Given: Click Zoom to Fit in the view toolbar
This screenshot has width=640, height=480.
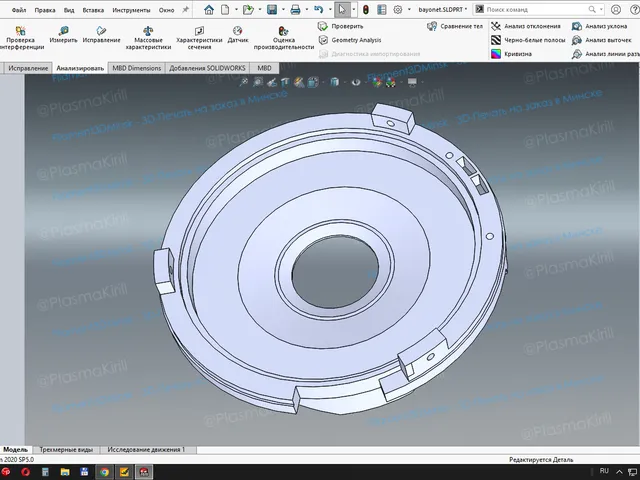Looking at the screenshot, I should (x=244, y=82).
